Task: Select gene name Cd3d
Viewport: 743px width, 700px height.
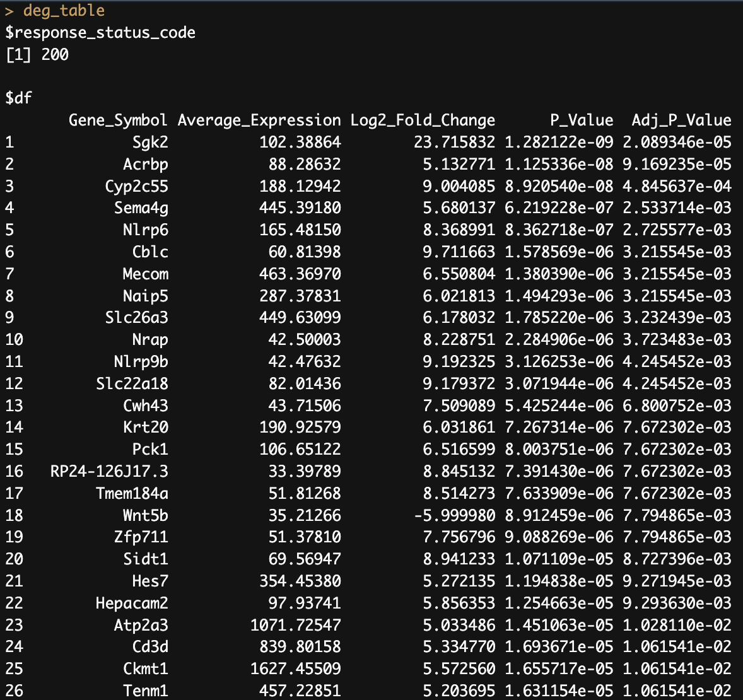Action: click(x=150, y=646)
